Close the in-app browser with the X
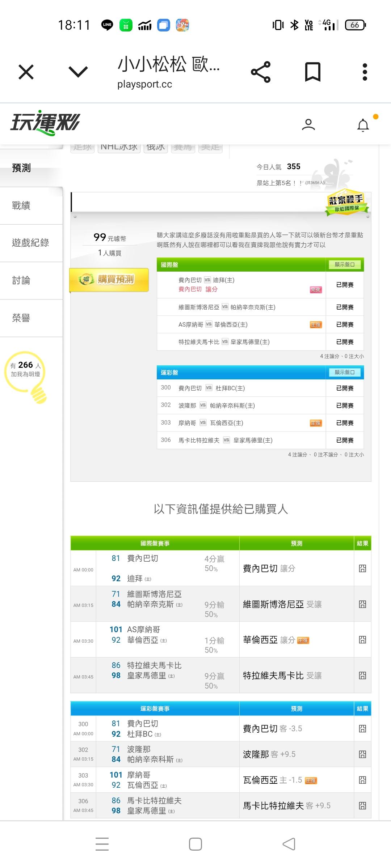This screenshot has width=391, height=868. [x=26, y=72]
